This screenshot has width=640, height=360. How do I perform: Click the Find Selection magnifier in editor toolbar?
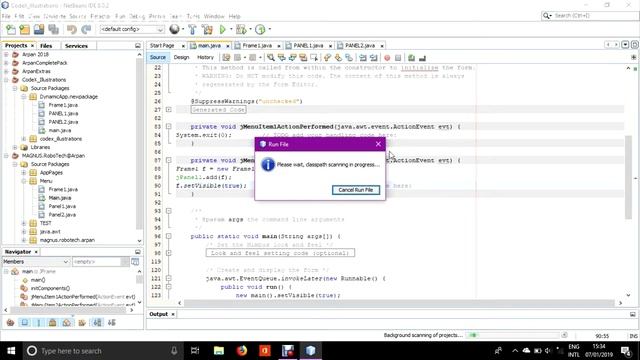(271, 58)
